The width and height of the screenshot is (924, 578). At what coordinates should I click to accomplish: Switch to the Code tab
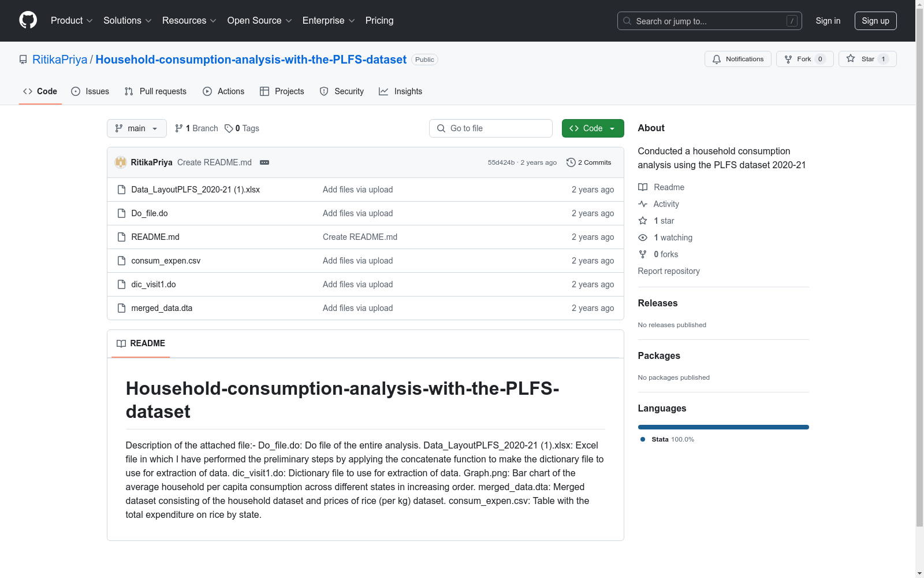[40, 91]
